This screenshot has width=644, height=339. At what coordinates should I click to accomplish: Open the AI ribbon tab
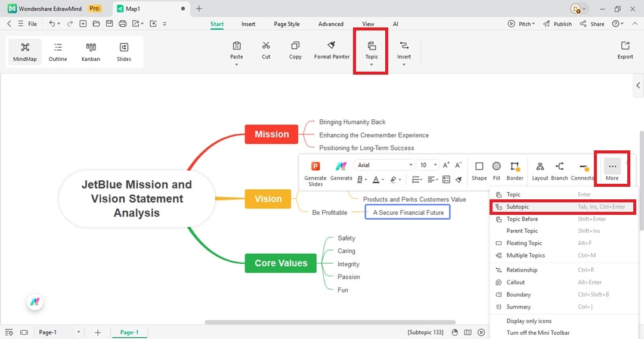[395, 24]
